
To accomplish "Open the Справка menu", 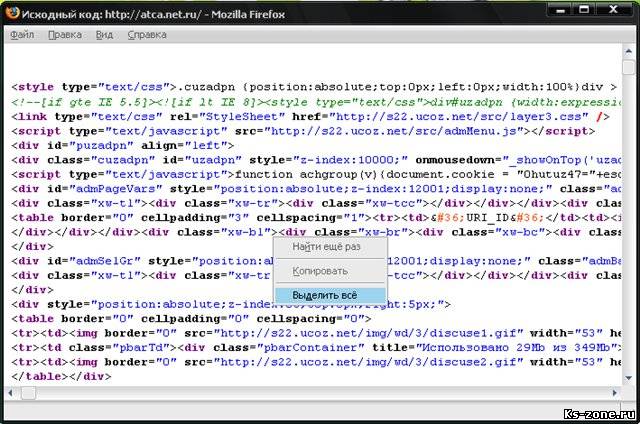I will coord(147,35).
